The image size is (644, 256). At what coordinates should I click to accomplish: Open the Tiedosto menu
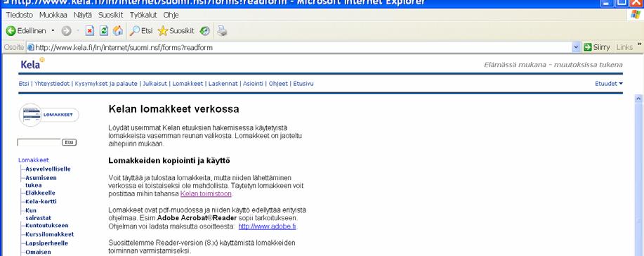pyautogui.click(x=19, y=15)
